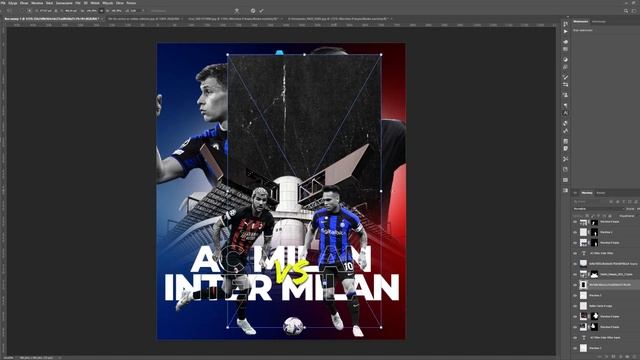Click the lock transparent pixels icon

(x=587, y=216)
